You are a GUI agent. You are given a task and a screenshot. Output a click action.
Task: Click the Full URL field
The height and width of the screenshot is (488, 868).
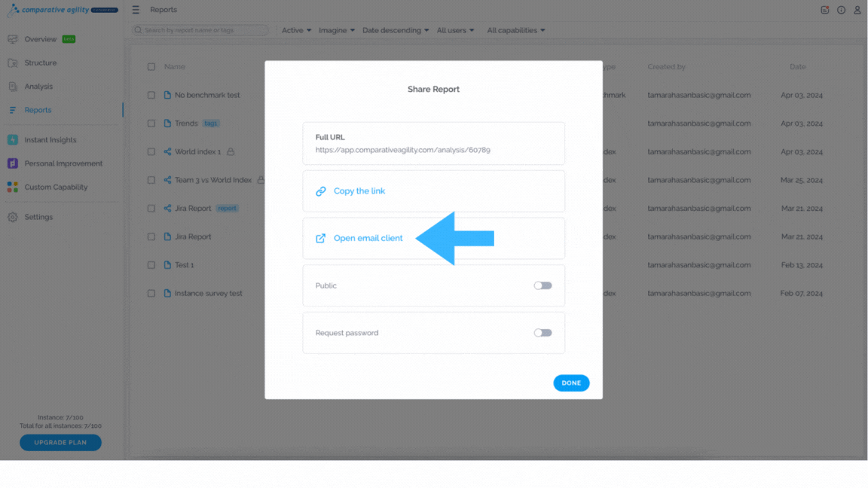(x=433, y=144)
